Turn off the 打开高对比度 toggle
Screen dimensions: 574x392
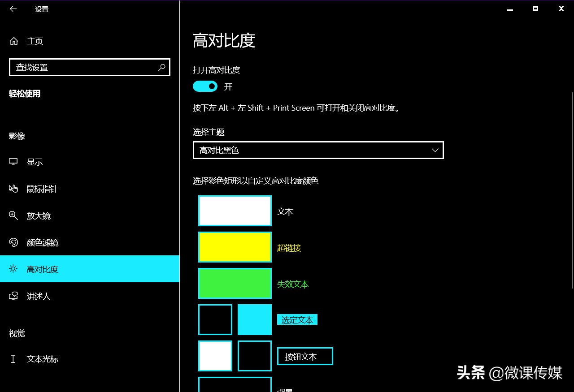pyautogui.click(x=205, y=86)
